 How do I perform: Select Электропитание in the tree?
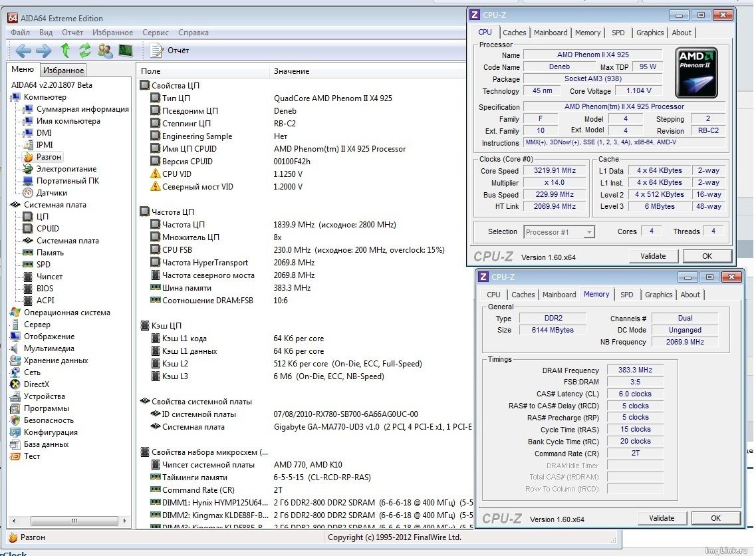(x=66, y=169)
